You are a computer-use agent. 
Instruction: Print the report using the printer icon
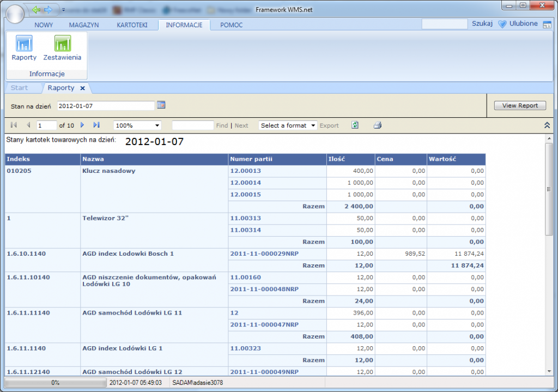378,125
